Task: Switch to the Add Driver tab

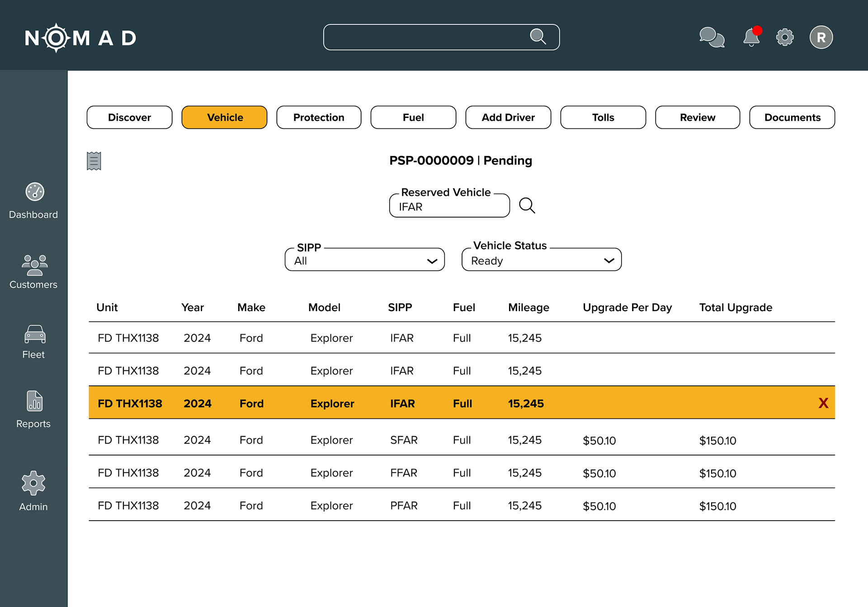Action: coord(508,118)
